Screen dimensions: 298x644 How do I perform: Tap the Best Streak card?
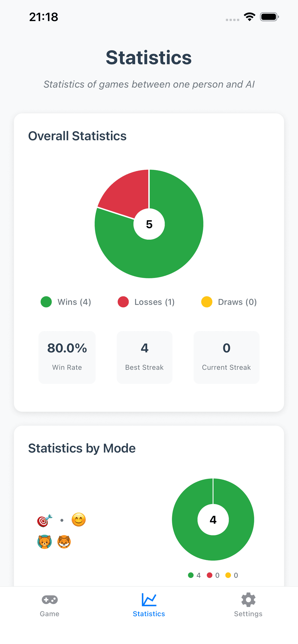pos(144,357)
